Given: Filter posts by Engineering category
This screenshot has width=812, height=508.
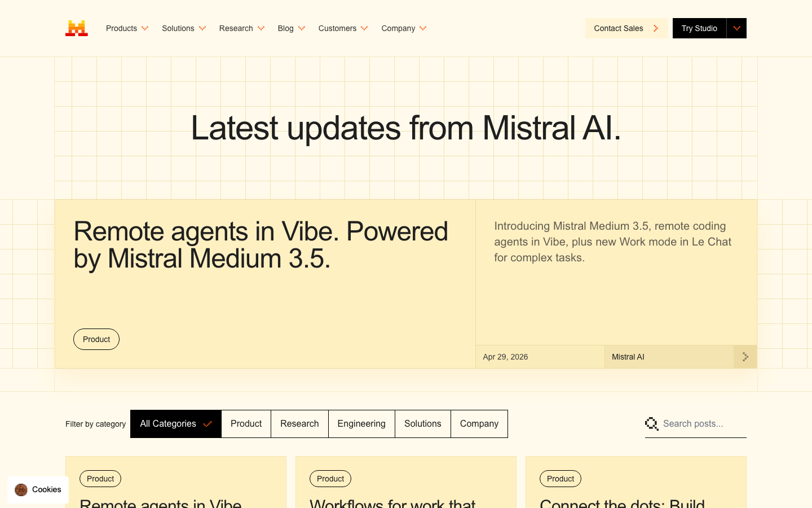Looking at the screenshot, I should 361,424.
